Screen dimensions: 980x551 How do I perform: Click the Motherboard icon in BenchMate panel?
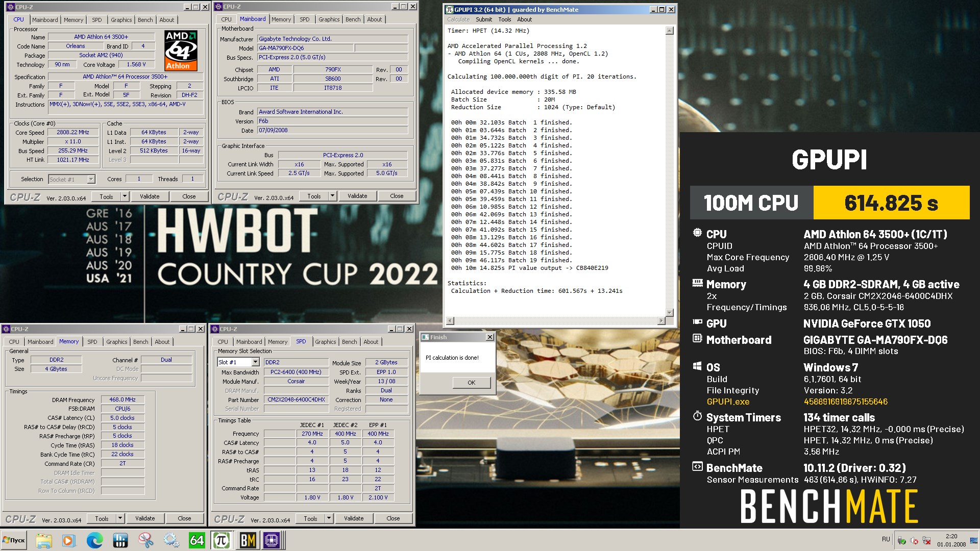coord(697,338)
